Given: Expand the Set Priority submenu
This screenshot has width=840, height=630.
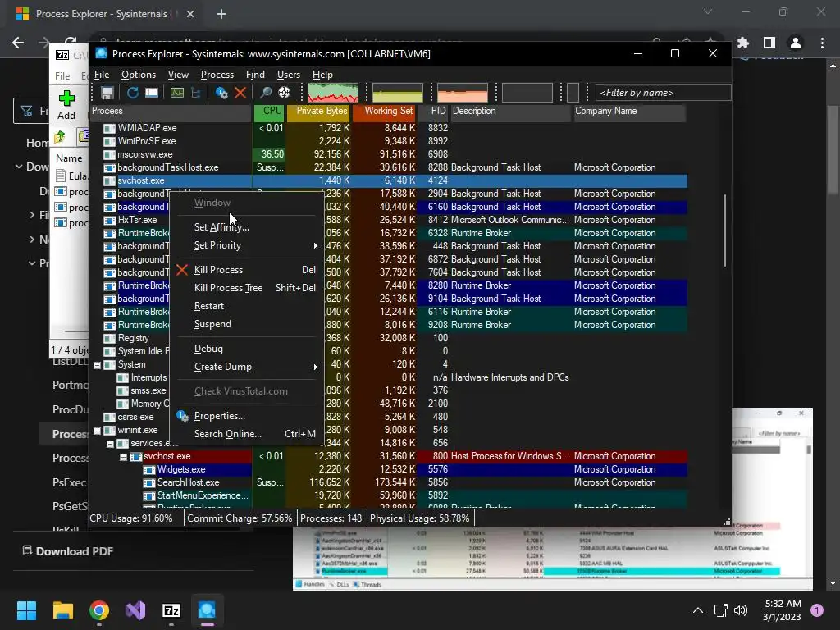Looking at the screenshot, I should 248,245.
